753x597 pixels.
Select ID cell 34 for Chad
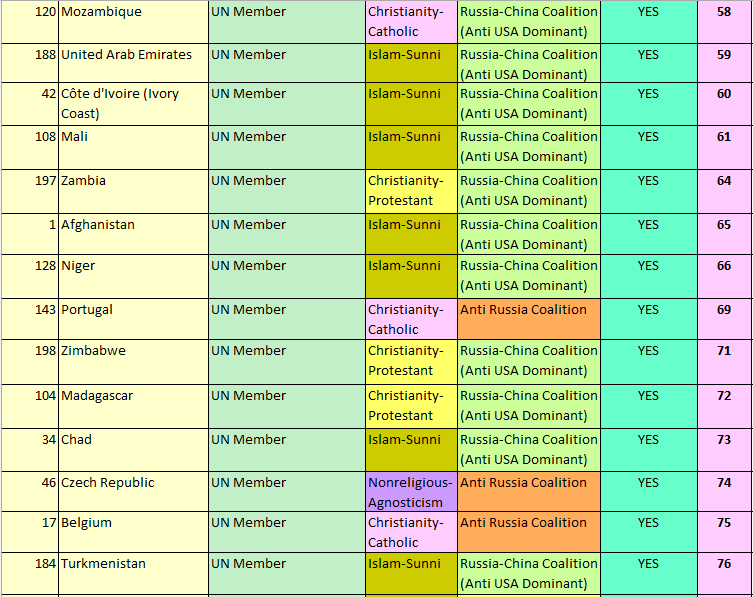click(30, 450)
